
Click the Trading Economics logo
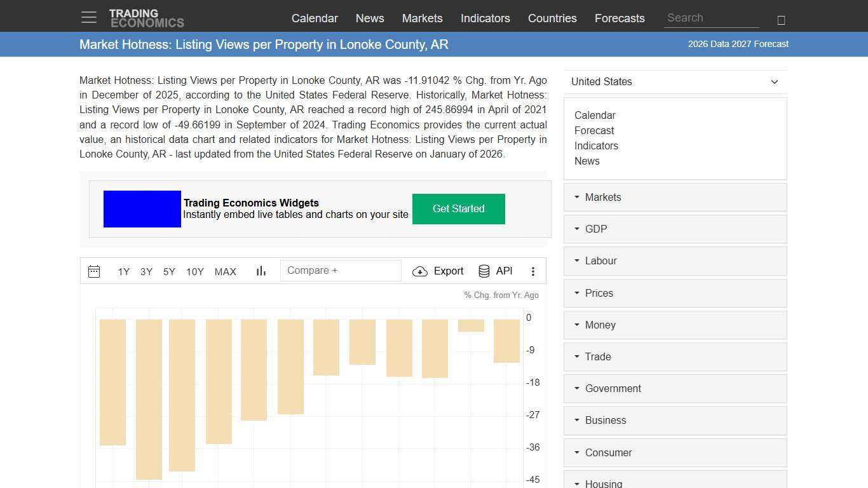(147, 17)
